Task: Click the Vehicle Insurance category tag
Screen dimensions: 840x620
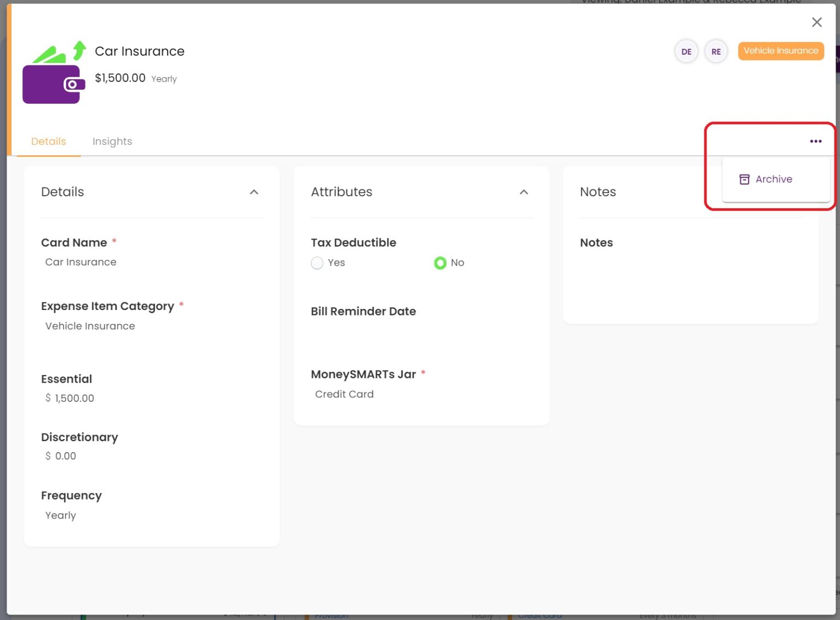Action: click(x=780, y=51)
